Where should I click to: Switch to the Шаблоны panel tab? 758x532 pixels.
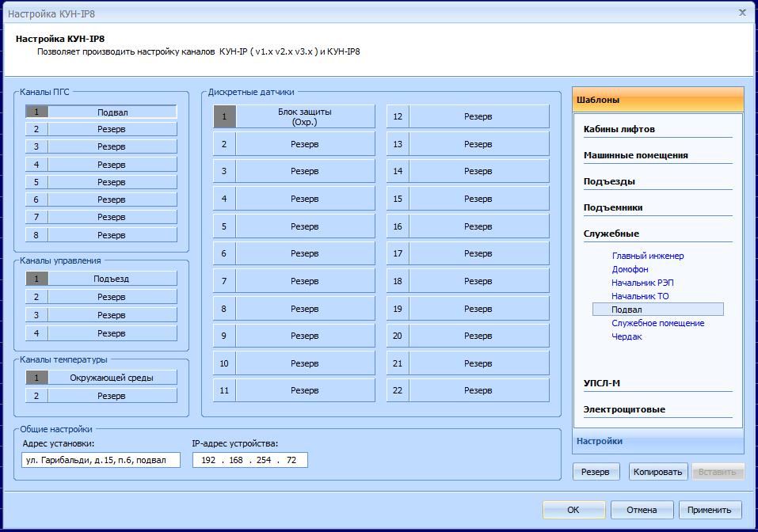click(657, 100)
